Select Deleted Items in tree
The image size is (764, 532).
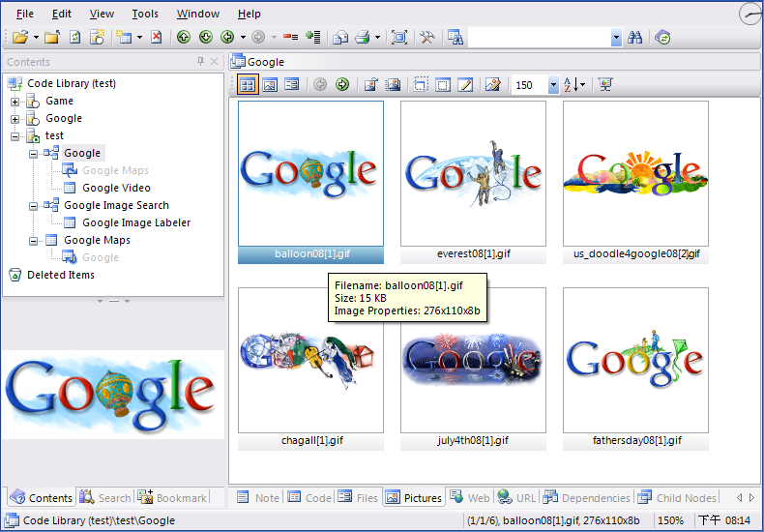coord(60,275)
